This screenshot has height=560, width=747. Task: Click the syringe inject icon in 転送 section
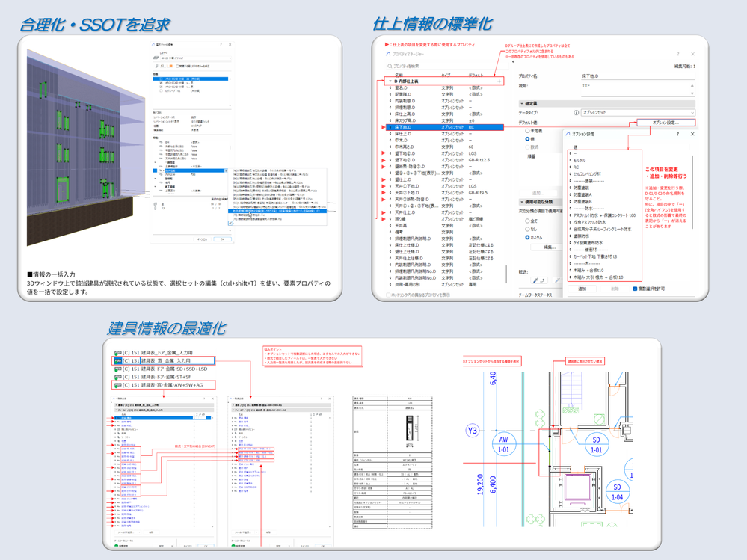[543, 280]
